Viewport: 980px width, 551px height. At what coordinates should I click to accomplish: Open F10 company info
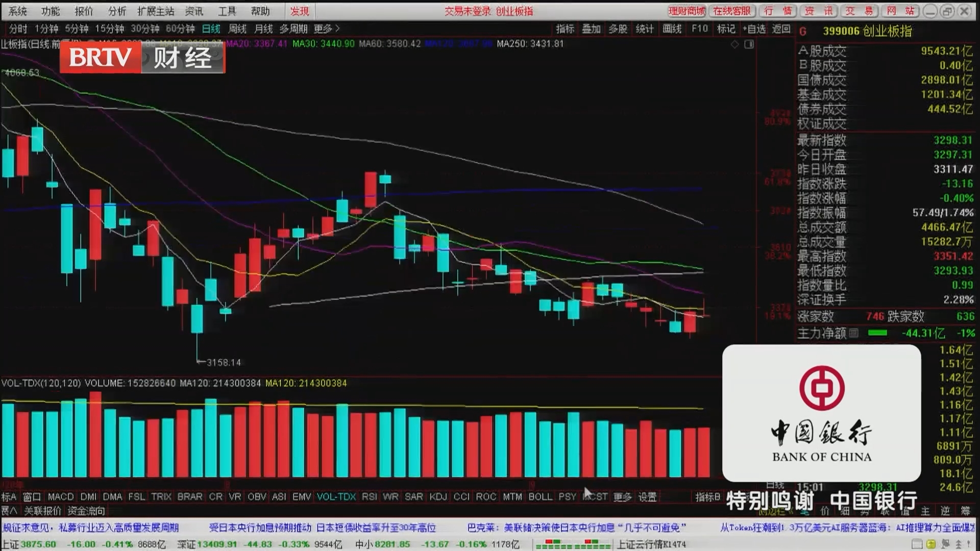pos(700,29)
